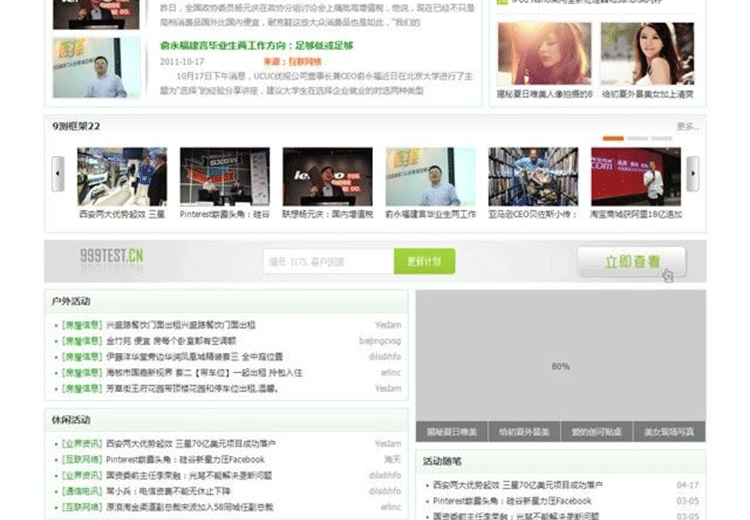
Task: Open the 兴盛路餐饮门面出租 listing
Action: (x=180, y=325)
